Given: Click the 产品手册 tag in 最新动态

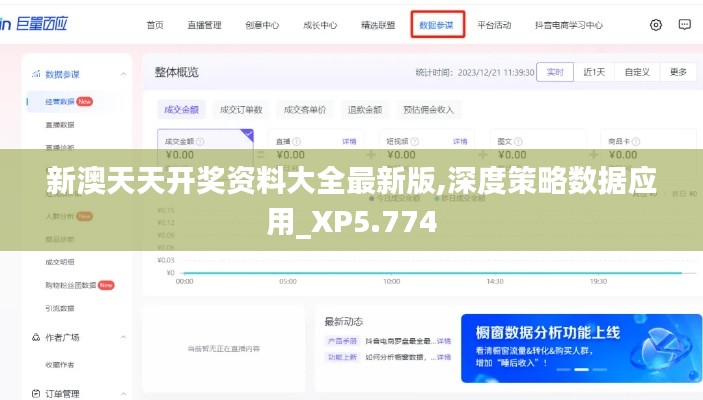Looking at the screenshot, I should pyautogui.click(x=342, y=341).
